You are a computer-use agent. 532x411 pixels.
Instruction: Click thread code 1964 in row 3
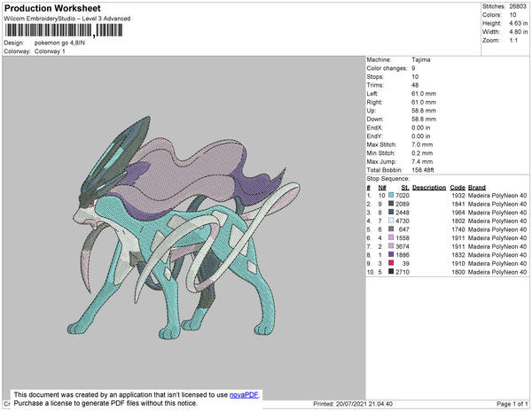tap(458, 213)
